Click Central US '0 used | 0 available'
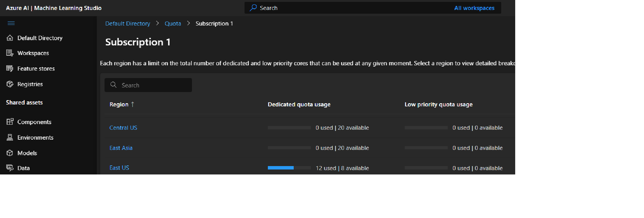The height and width of the screenshot is (218, 644). point(478,128)
